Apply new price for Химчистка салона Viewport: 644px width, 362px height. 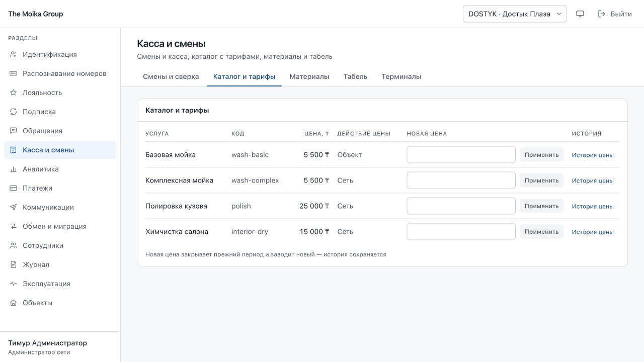[x=542, y=232]
